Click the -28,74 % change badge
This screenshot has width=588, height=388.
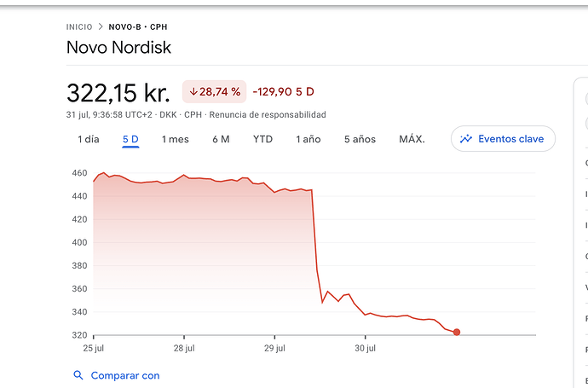214,91
